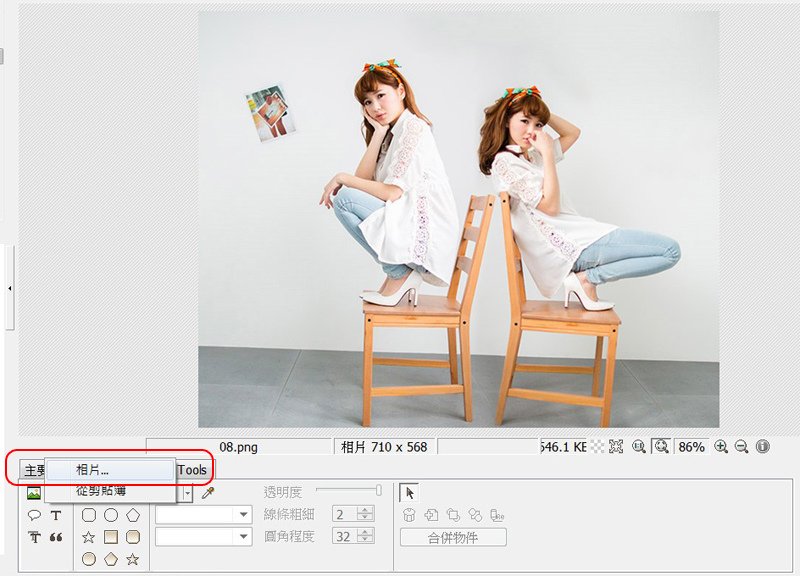This screenshot has height=576, width=800.
Task: Select the rich text tool icon
Action: 34,537
